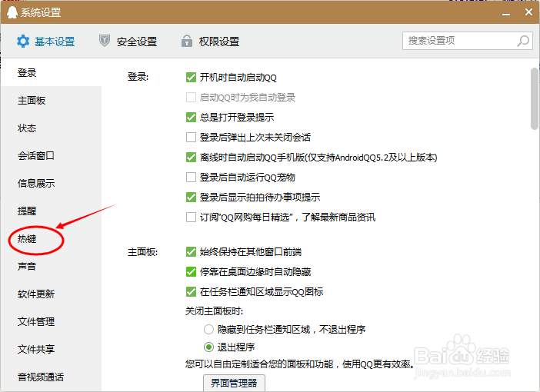Click the shield icon for 安全设置

tap(105, 41)
